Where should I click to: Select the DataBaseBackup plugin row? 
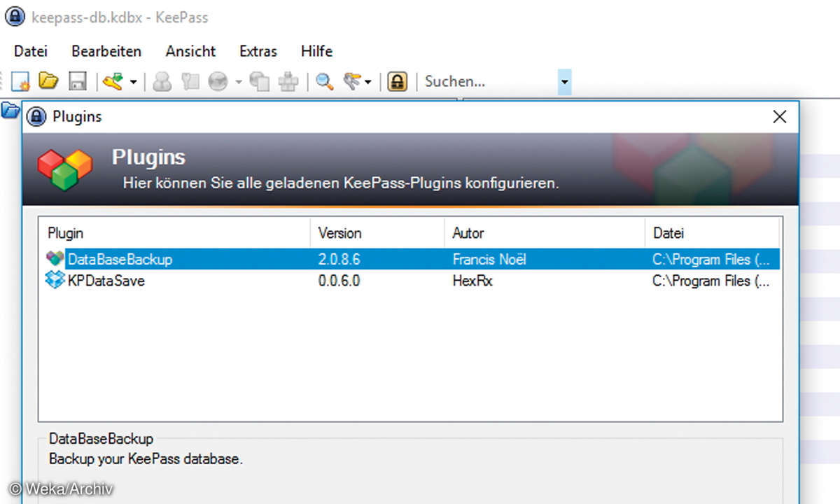tap(412, 259)
